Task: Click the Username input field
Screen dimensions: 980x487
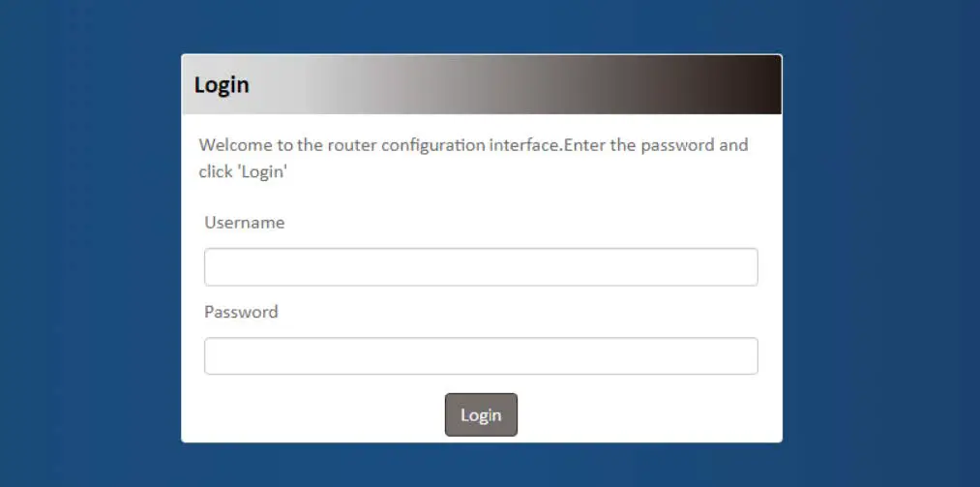Action: coord(480,267)
